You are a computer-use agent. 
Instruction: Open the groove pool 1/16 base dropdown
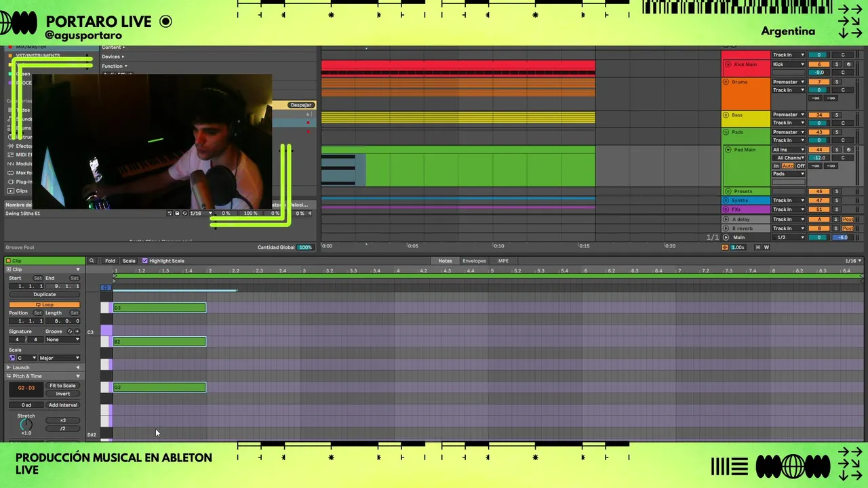(201, 213)
